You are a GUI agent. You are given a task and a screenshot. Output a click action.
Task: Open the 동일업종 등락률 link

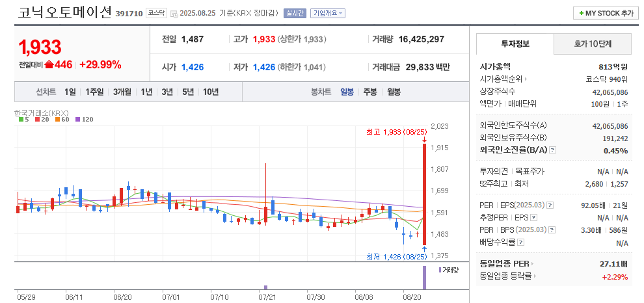(508, 276)
